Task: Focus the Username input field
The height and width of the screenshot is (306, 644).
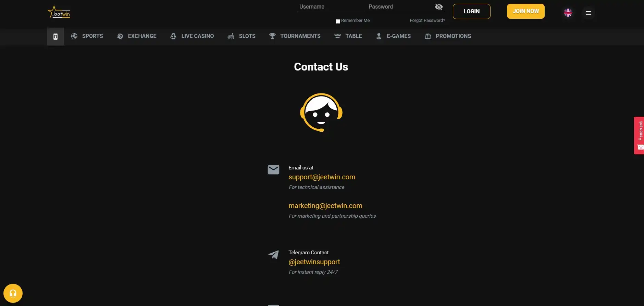Action: [330, 7]
